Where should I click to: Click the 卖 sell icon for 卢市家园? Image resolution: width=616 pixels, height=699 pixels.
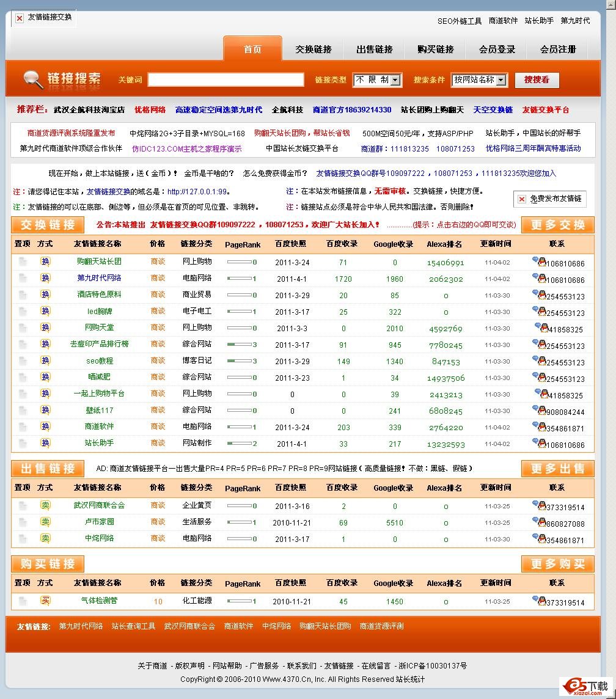point(45,522)
